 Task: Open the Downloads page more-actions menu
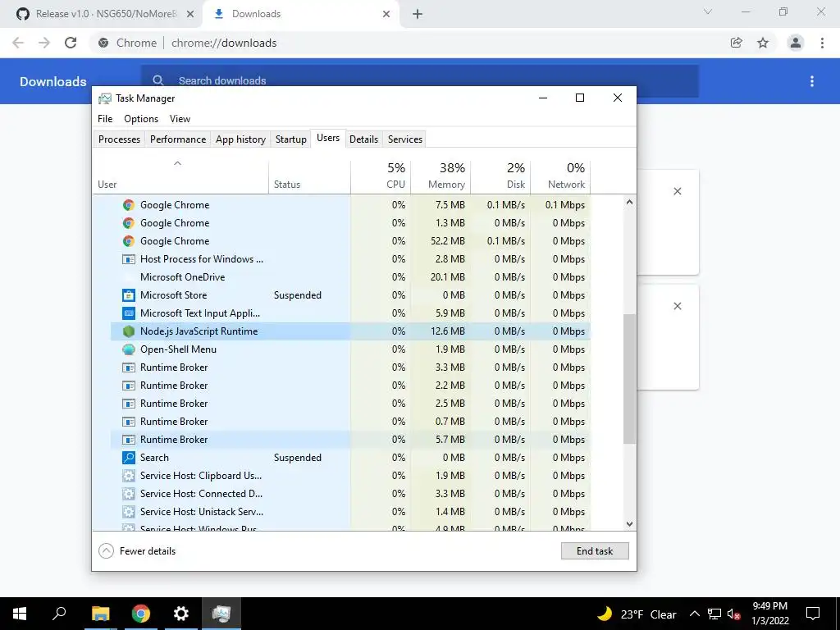[812, 81]
